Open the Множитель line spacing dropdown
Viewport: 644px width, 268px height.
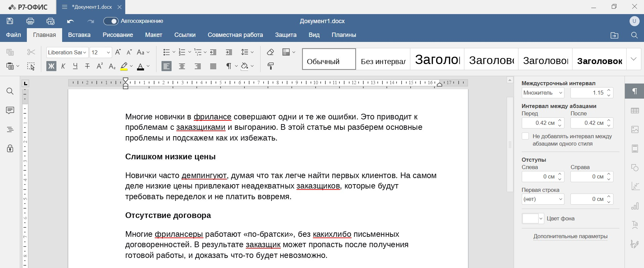pyautogui.click(x=543, y=93)
